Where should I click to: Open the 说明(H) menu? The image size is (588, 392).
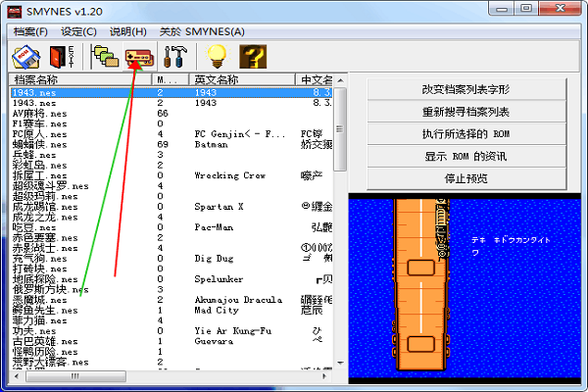(x=127, y=32)
